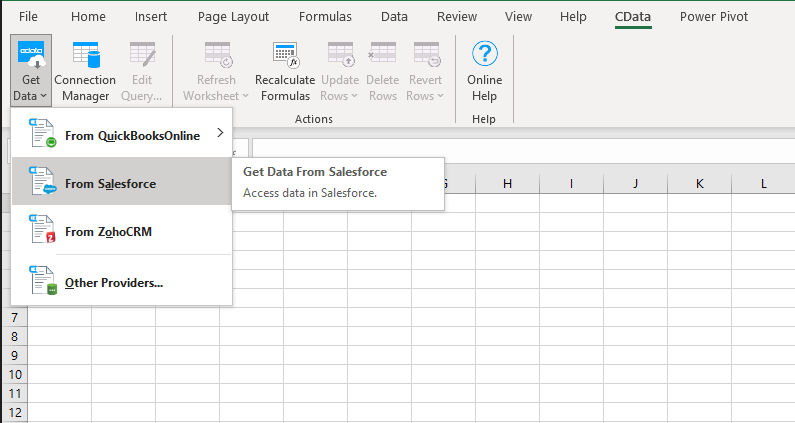Image resolution: width=795 pixels, height=423 pixels.
Task: Select row 10 header
Action: point(14,374)
